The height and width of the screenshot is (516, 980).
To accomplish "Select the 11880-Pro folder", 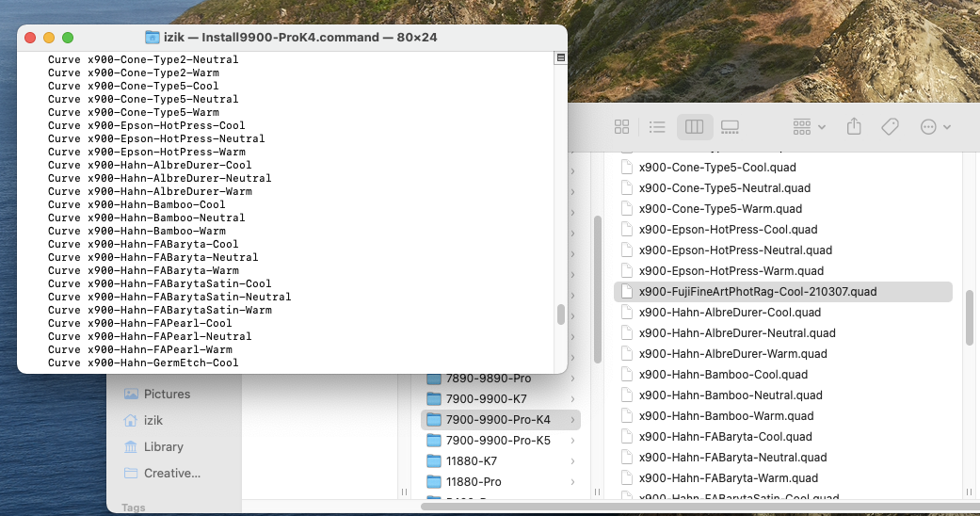I will (x=474, y=481).
